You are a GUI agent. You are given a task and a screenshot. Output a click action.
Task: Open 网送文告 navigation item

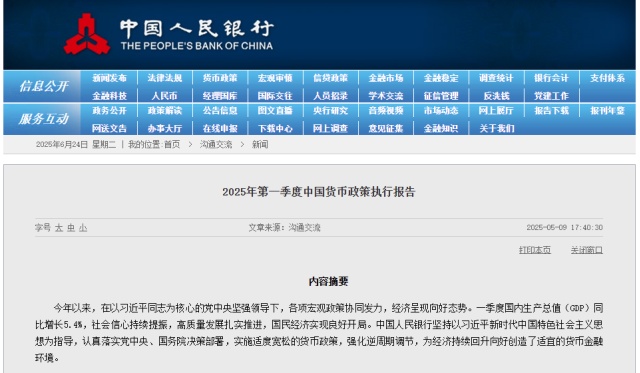(x=109, y=129)
